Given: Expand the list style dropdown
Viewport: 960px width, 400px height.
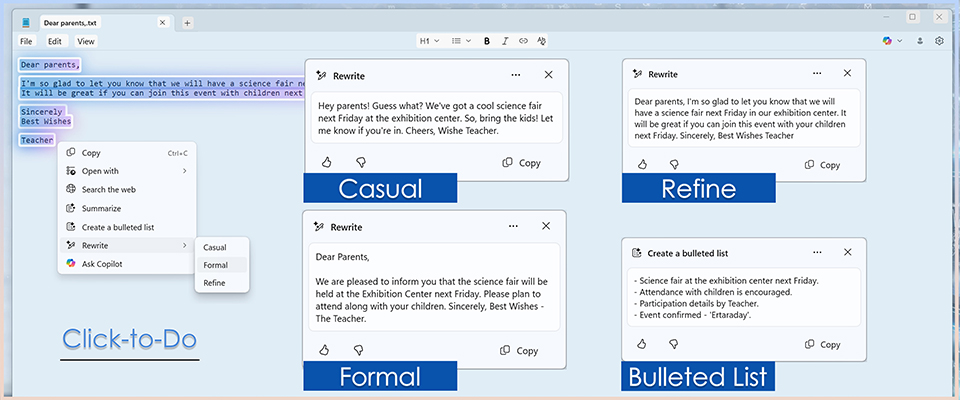Looking at the screenshot, I should coord(461,41).
